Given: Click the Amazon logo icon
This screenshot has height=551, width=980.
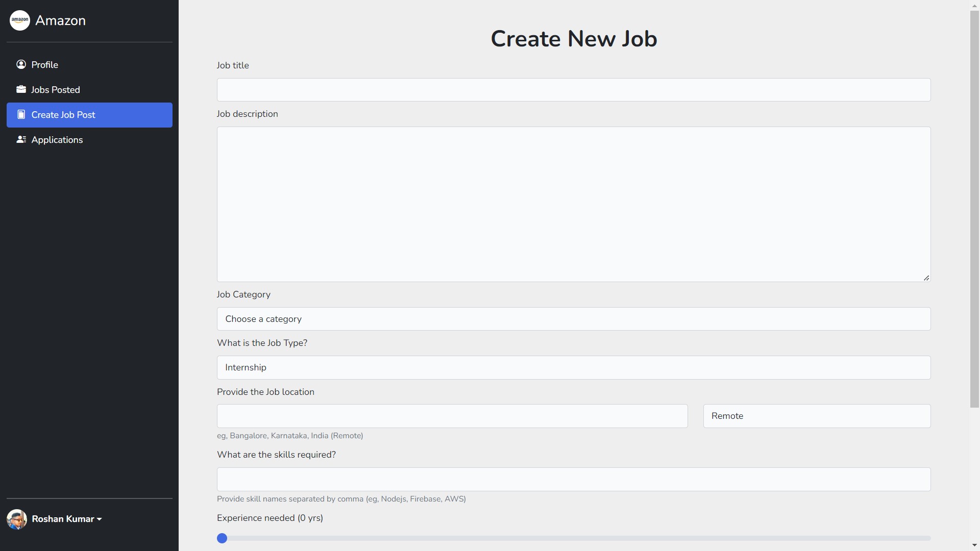Looking at the screenshot, I should pyautogui.click(x=20, y=20).
